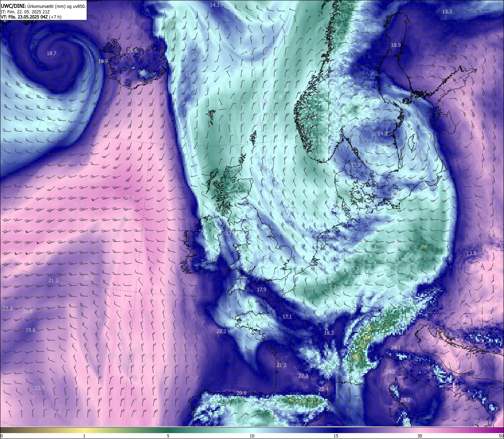Screen dimensions: 504x439
Task: Click the 21.2 value over western France
Action: pos(282,365)
